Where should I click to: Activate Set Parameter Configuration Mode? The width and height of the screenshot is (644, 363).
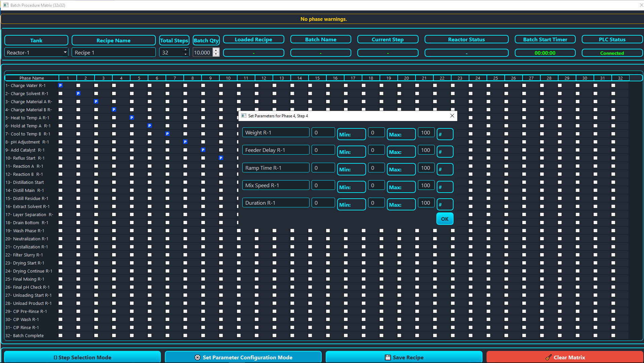point(243,357)
